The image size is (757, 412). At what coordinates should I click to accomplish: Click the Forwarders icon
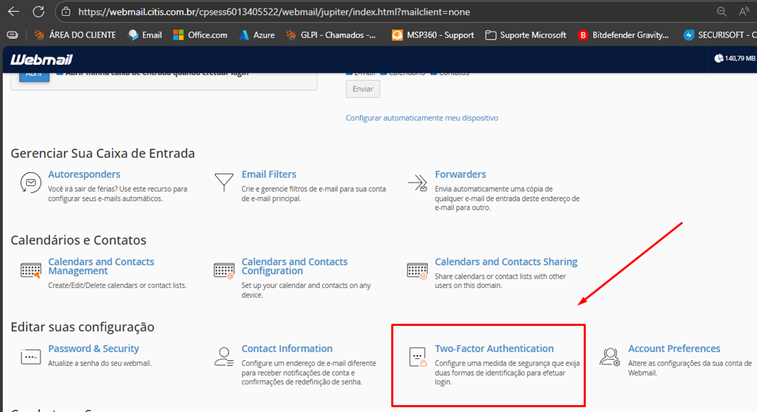(x=417, y=183)
